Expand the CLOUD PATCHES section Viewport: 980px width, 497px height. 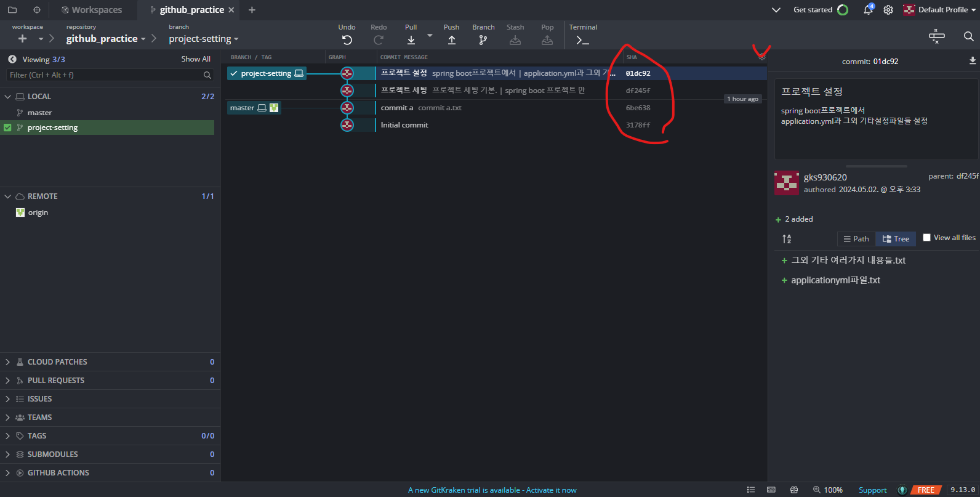click(x=8, y=362)
